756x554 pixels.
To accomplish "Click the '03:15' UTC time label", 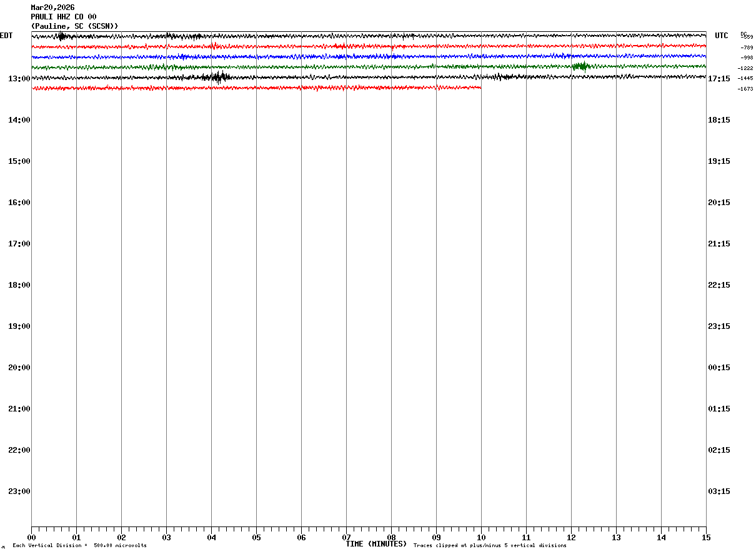I will (719, 491).
